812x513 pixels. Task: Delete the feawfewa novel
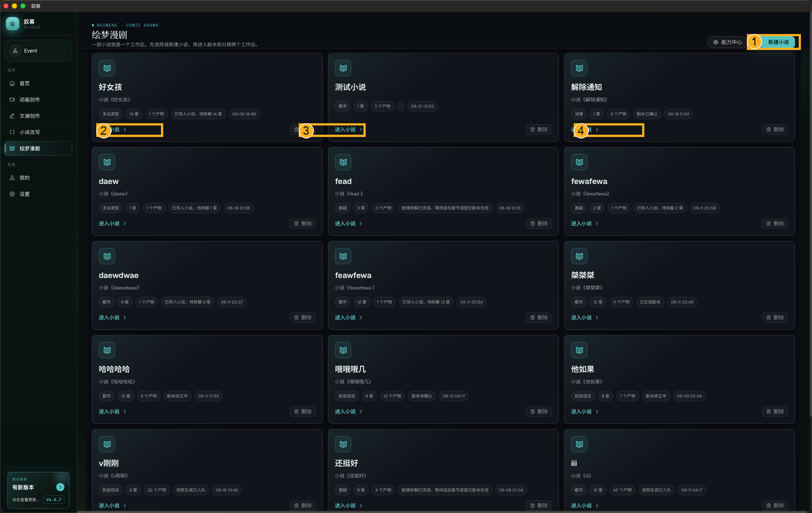tap(539, 318)
